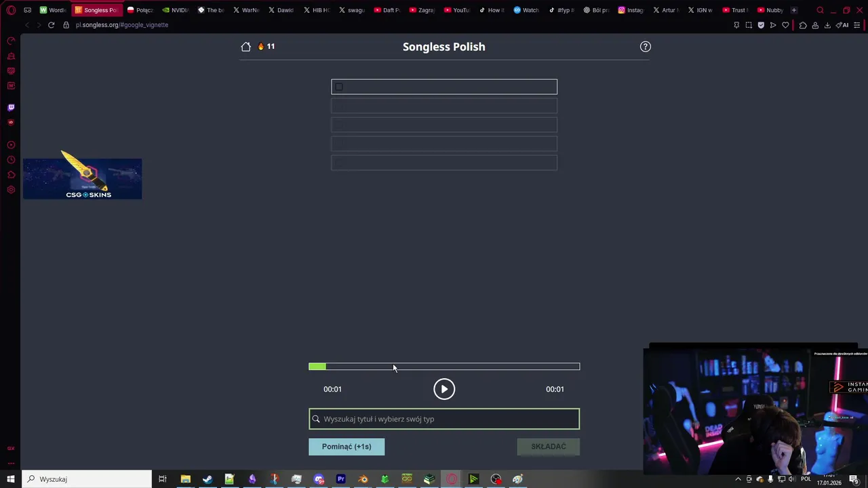868x488 pixels.
Task: Skip with Pominąć (+1s) button
Action: [347, 447]
